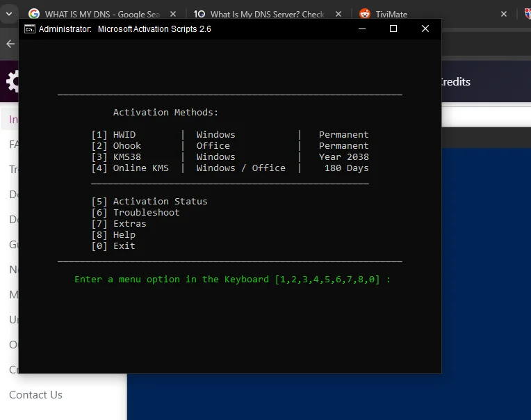Click the green 'Enter a menu option' prompt

click(232, 280)
